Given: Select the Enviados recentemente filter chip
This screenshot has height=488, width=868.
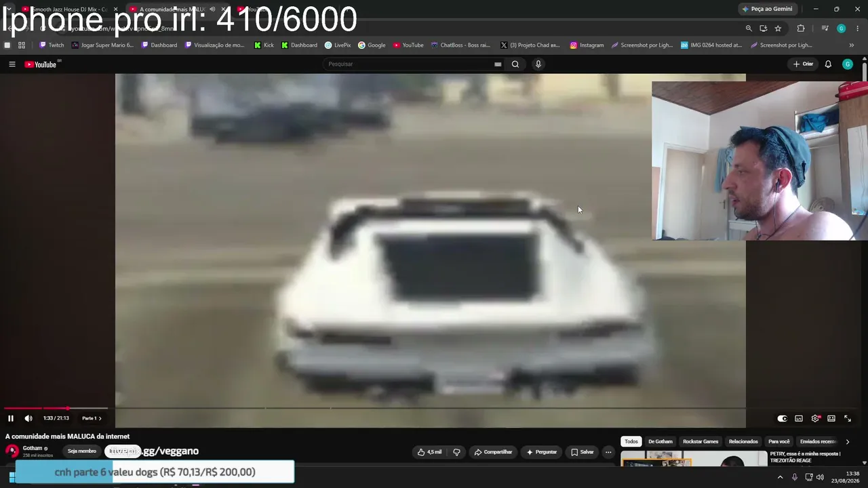Looking at the screenshot, I should pyautogui.click(x=818, y=441).
